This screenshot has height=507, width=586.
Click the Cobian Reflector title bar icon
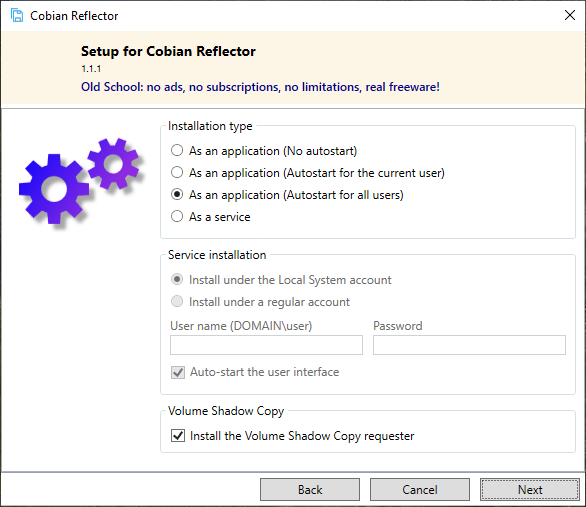[x=17, y=16]
